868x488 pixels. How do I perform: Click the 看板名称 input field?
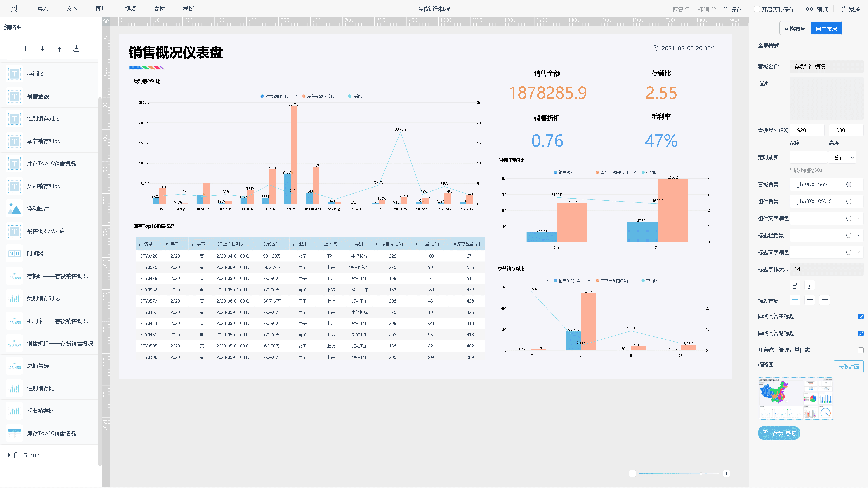click(x=826, y=67)
